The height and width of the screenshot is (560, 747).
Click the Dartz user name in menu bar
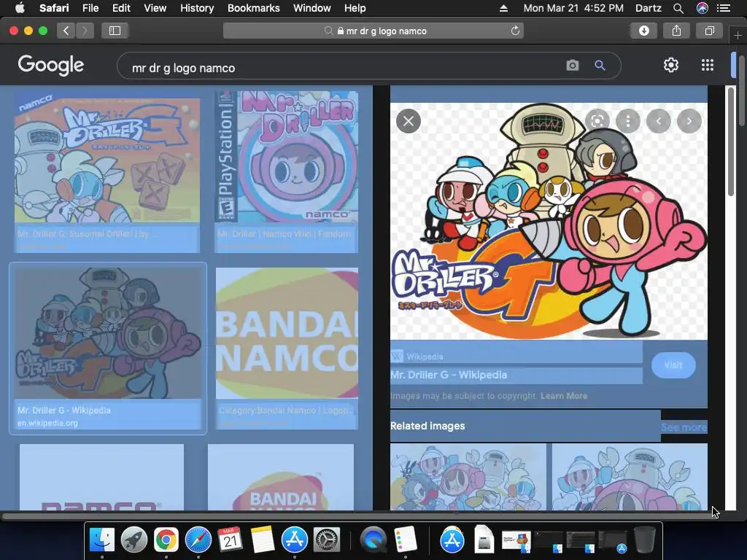click(x=649, y=8)
